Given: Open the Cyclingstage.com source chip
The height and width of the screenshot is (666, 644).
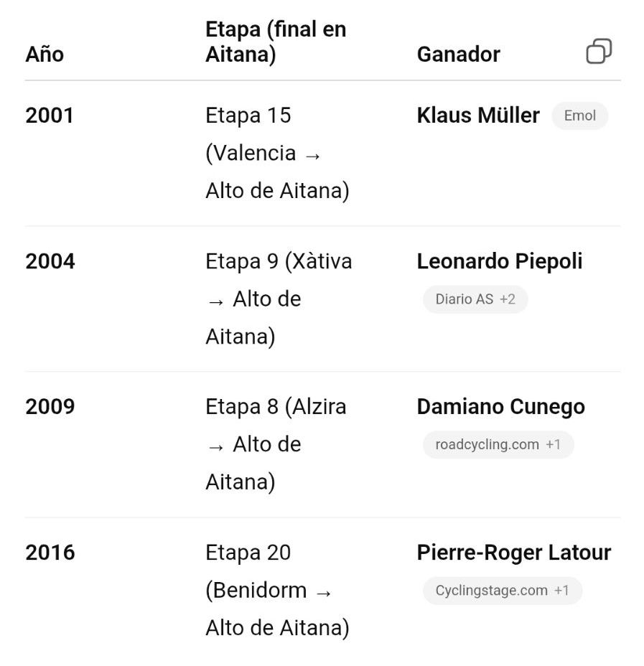Looking at the screenshot, I should [501, 591].
